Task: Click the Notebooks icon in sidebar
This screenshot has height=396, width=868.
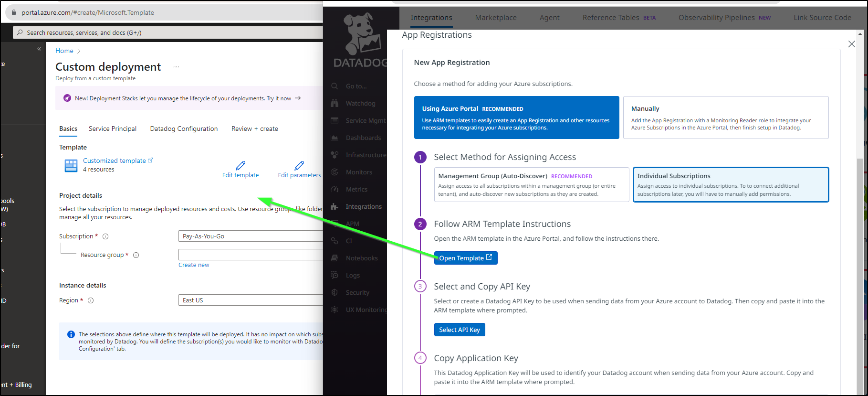Action: pyautogui.click(x=335, y=258)
